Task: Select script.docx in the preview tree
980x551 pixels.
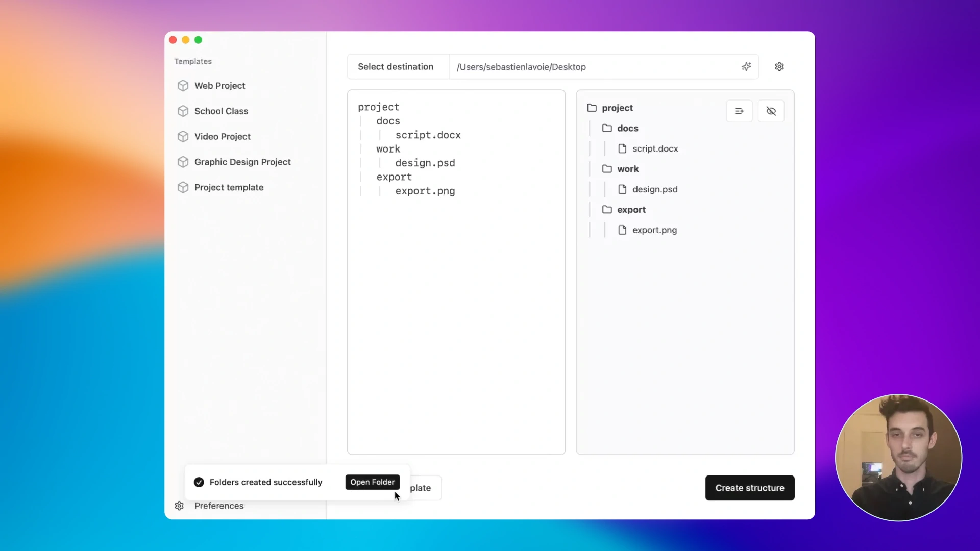Action: [x=655, y=149]
